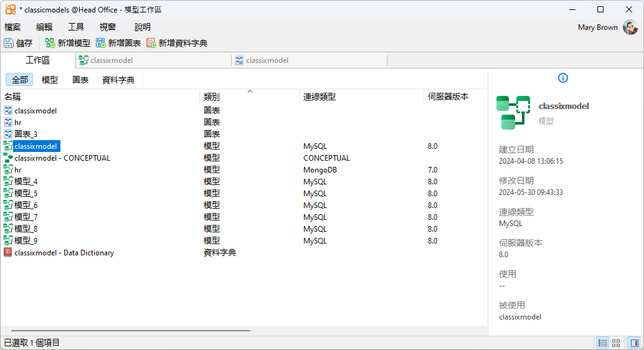Image resolution: width=644 pixels, height=350 pixels.
Task: Click the hr MongoDB model icon
Action: (8, 169)
